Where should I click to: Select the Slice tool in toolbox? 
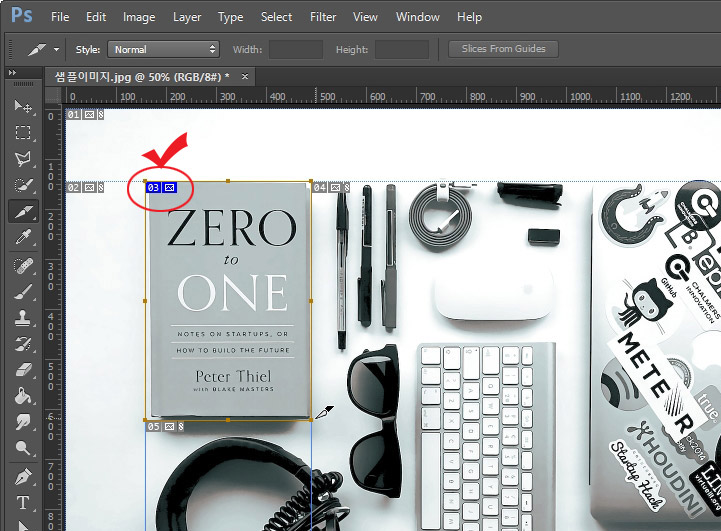coord(23,211)
